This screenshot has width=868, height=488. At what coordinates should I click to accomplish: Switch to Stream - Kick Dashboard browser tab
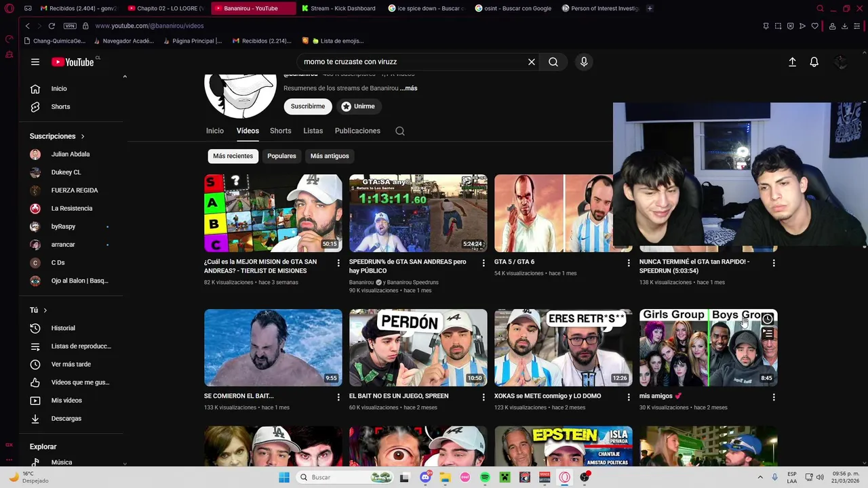point(338,8)
